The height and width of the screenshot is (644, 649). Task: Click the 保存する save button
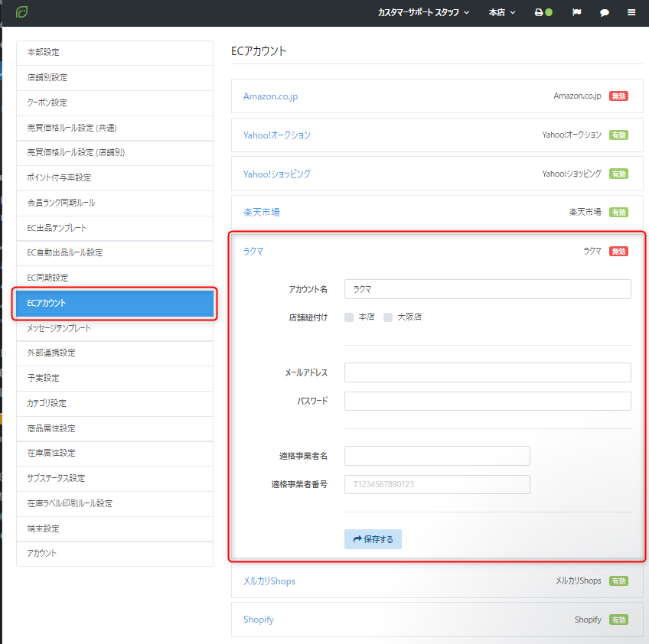coord(373,539)
